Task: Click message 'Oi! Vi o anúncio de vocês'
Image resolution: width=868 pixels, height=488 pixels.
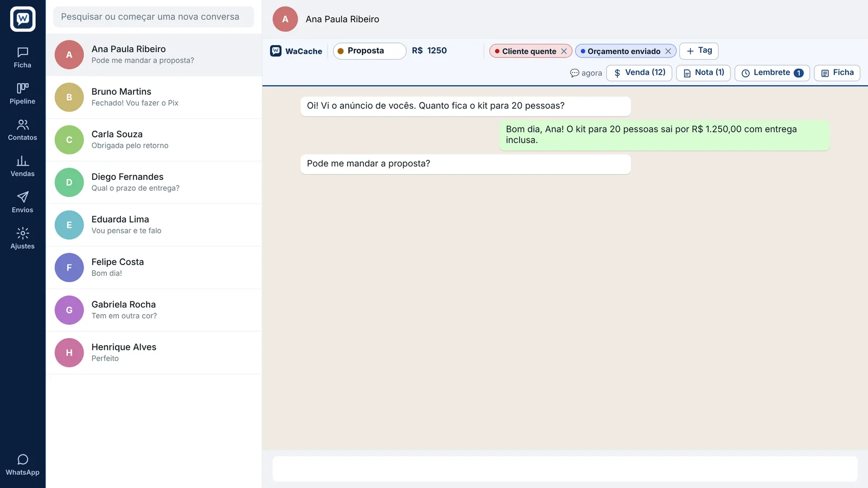Action: 465,106
